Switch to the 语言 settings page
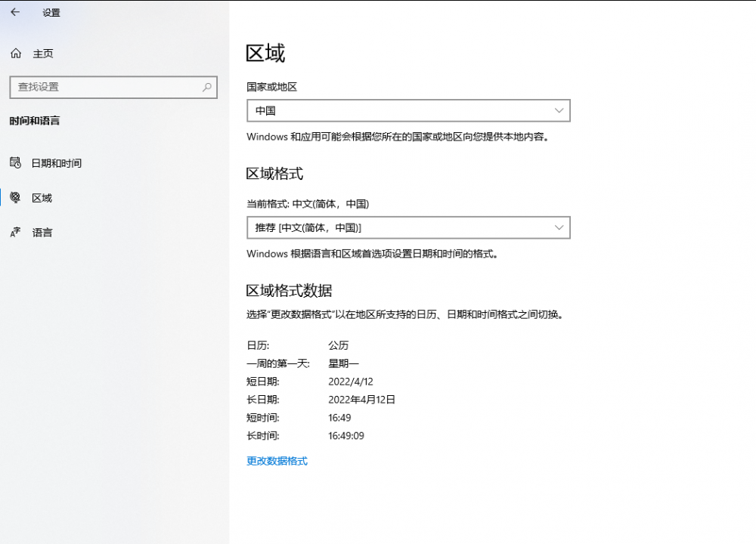The width and height of the screenshot is (756, 544). coord(42,233)
